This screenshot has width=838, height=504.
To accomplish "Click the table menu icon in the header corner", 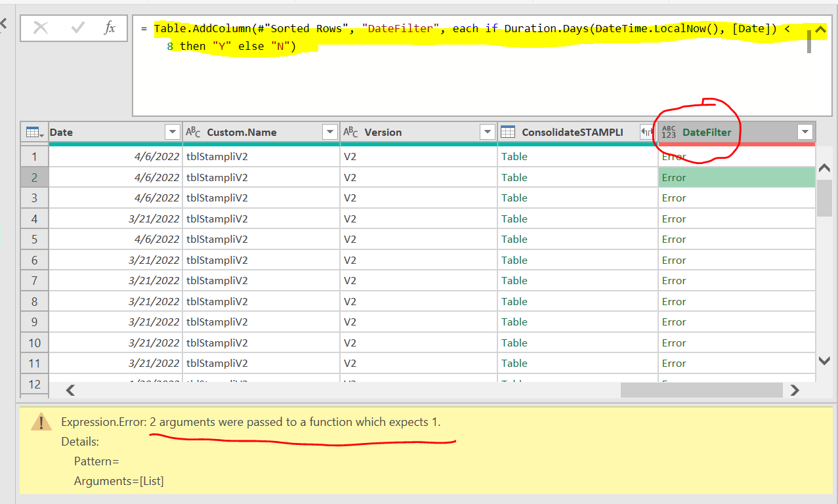I will pyautogui.click(x=34, y=133).
